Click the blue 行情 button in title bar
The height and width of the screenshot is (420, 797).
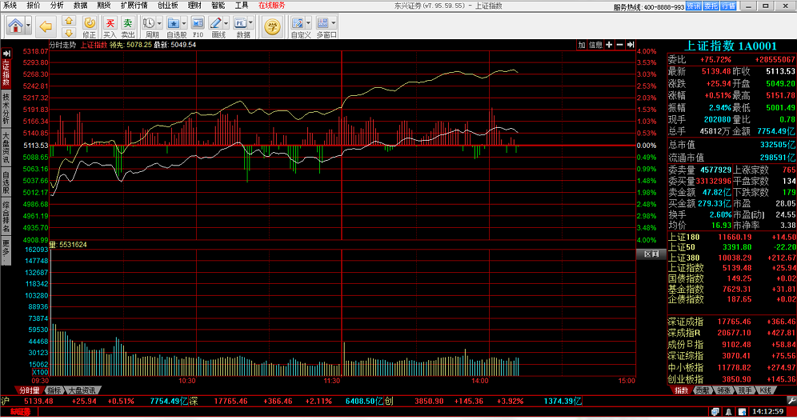[x=728, y=6]
